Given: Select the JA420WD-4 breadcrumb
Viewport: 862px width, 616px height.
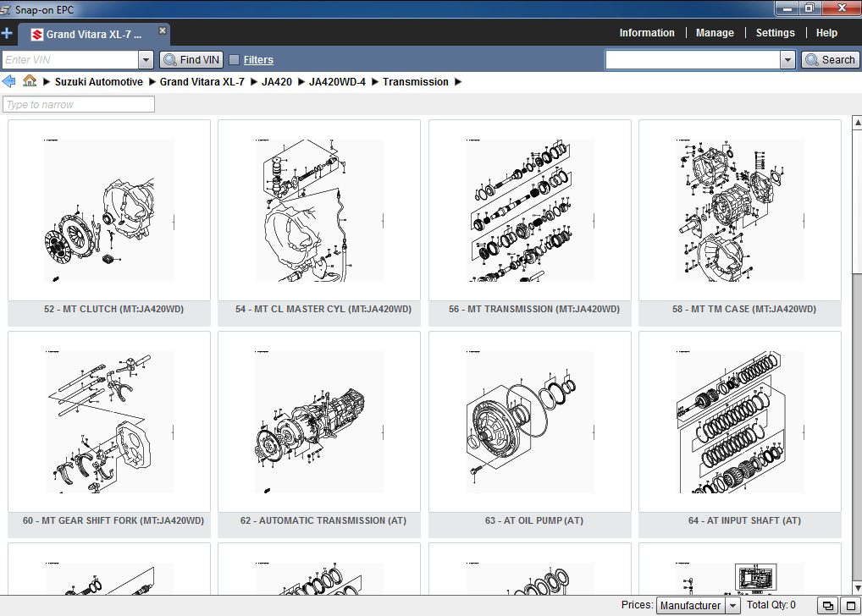Looking at the screenshot, I should [x=337, y=82].
